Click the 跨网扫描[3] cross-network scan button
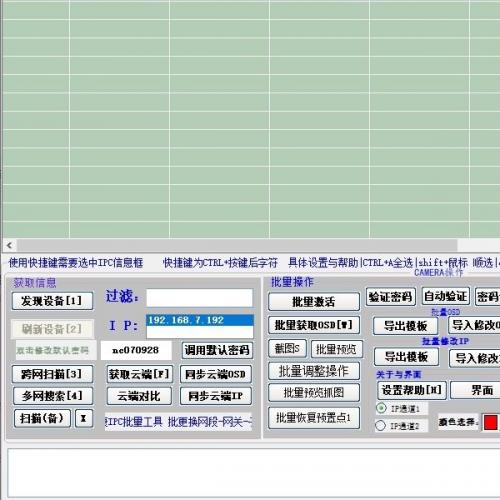 point(52,374)
